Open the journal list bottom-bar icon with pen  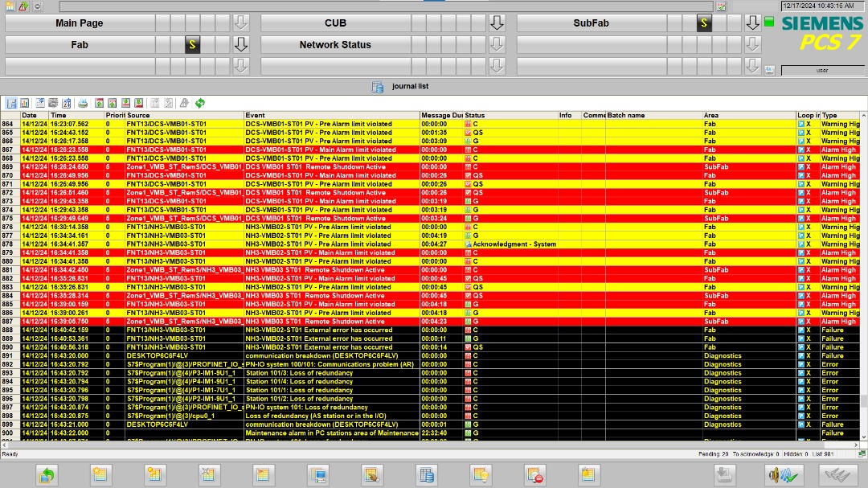coord(372,474)
